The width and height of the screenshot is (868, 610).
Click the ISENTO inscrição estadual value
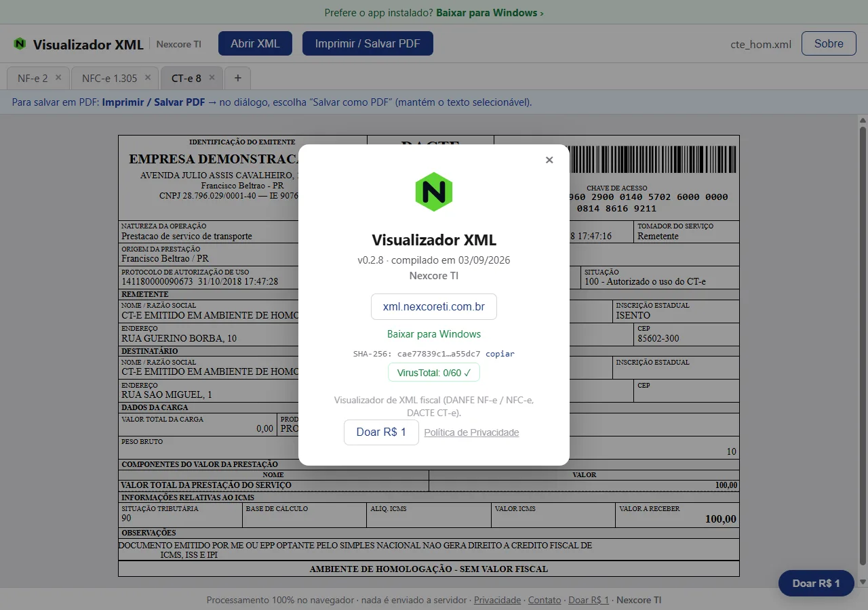click(x=633, y=315)
